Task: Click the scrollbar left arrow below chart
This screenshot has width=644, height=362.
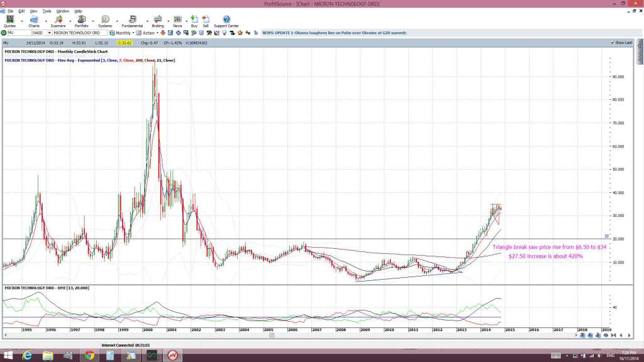Action: (5, 336)
